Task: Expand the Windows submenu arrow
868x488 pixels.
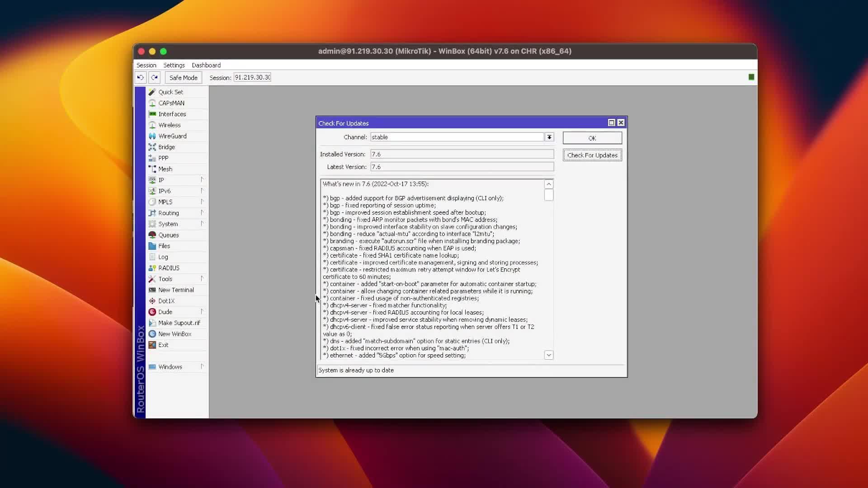Action: click(x=202, y=366)
